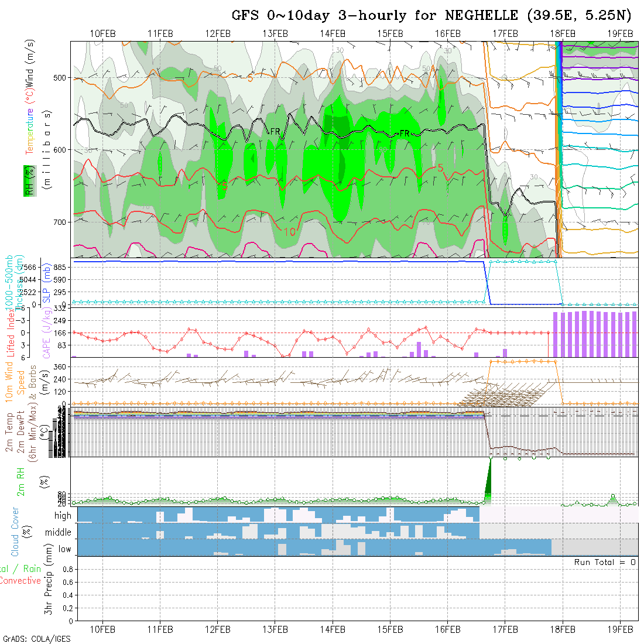Viewport: 644px width, 644px height.
Task: Click the GFS NEGHELLE chart title
Action: (431, 16)
